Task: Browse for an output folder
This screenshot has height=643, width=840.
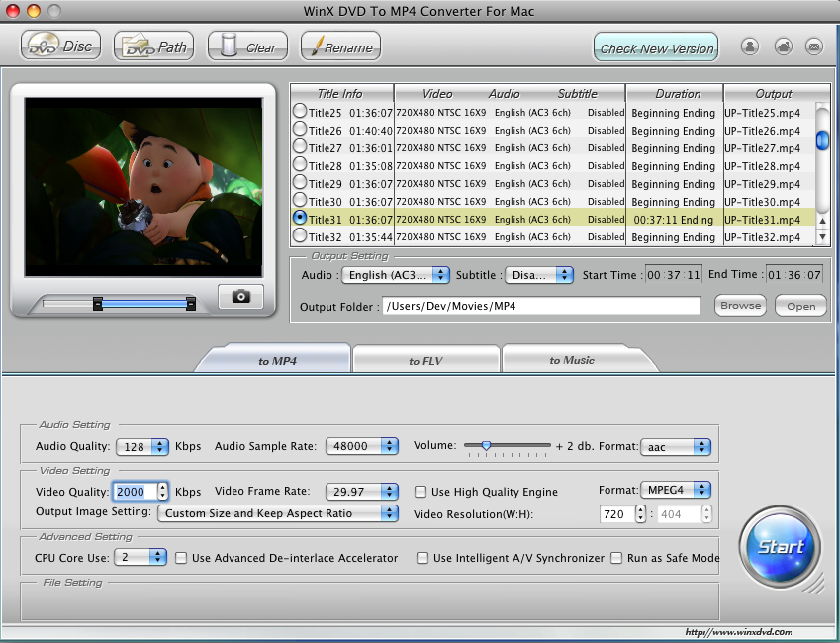Action: pyautogui.click(x=740, y=306)
